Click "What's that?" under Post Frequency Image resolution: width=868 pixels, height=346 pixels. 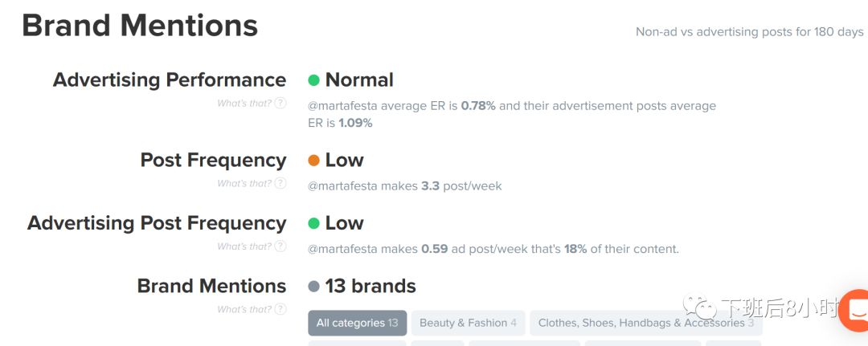[244, 183]
